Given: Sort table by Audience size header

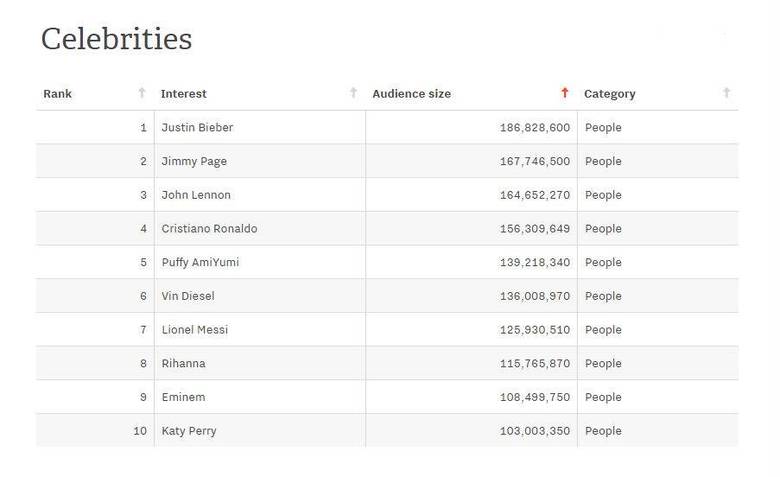Looking at the screenshot, I should click(411, 94).
